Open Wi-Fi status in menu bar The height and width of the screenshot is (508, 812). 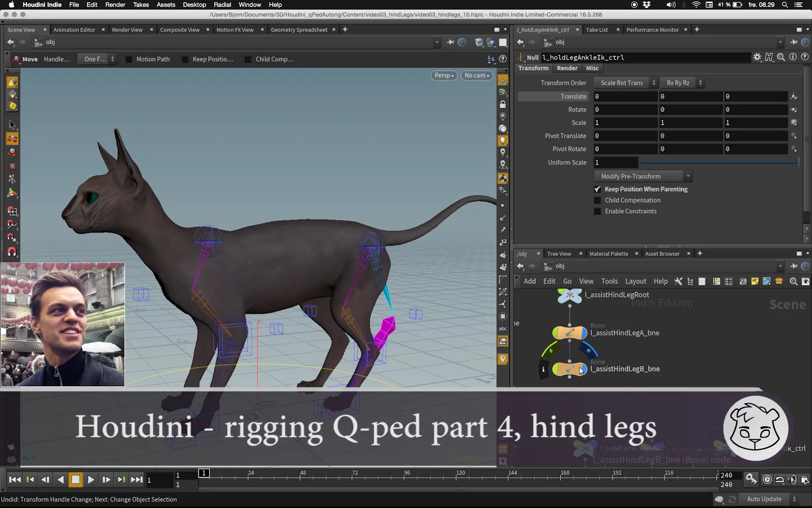696,5
